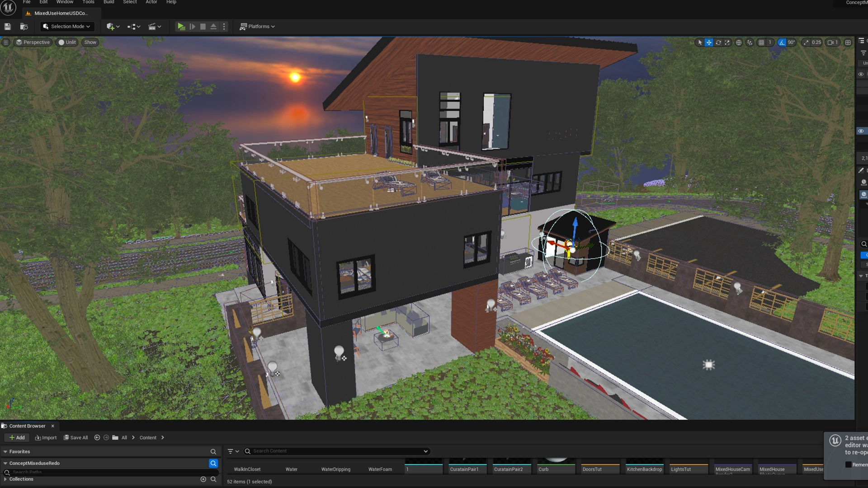
Task: Expand the Platforms dropdown
Action: 258,27
